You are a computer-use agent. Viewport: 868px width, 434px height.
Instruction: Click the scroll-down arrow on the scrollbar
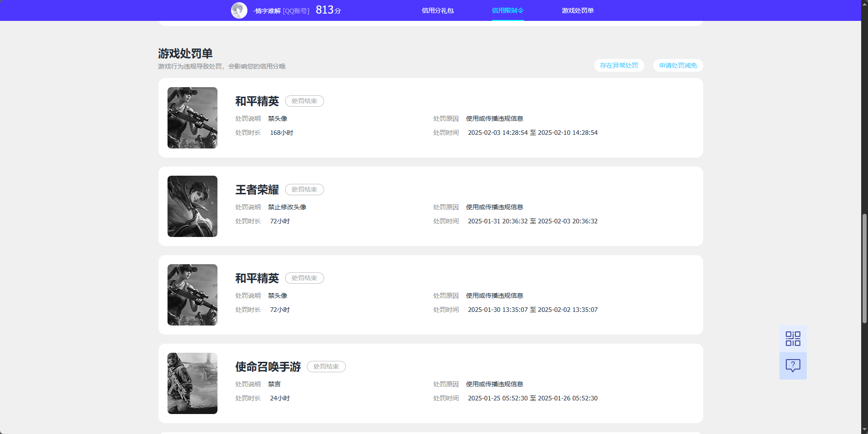(x=863, y=429)
